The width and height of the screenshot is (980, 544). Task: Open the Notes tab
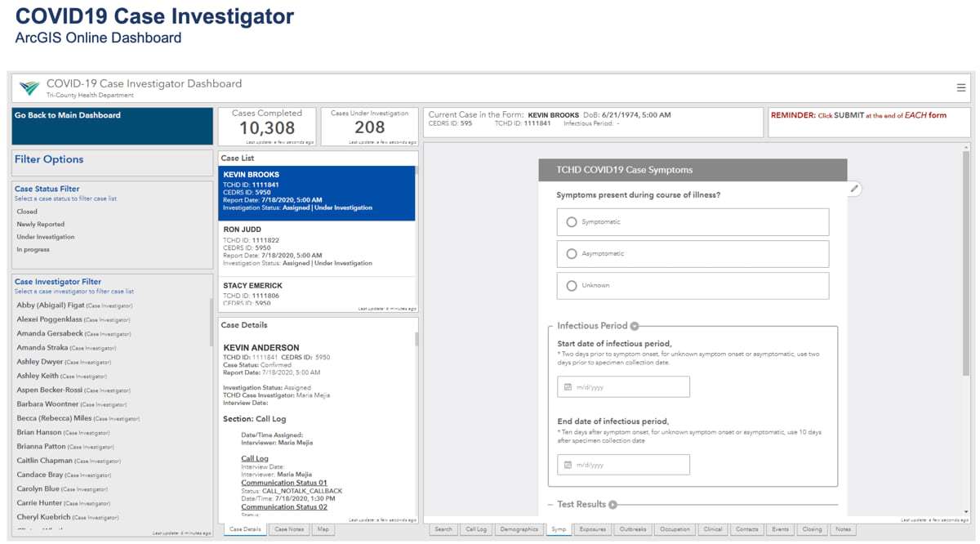[x=843, y=529]
